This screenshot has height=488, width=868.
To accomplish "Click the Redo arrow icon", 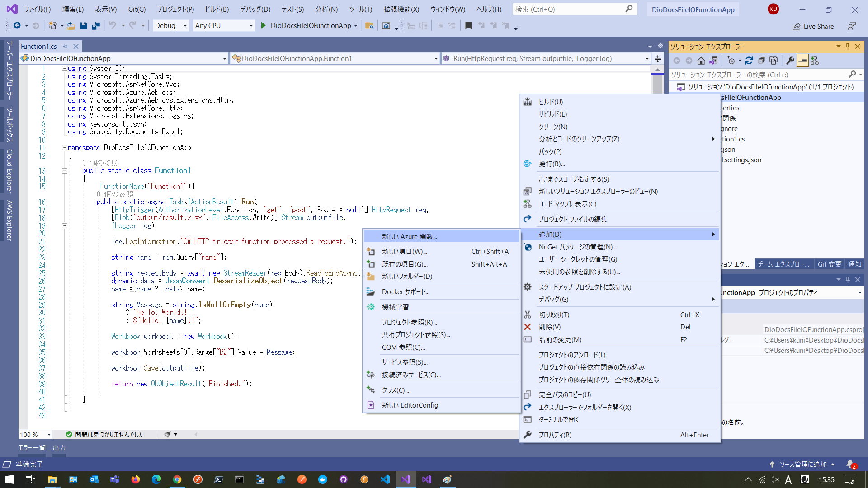I will click(x=132, y=26).
